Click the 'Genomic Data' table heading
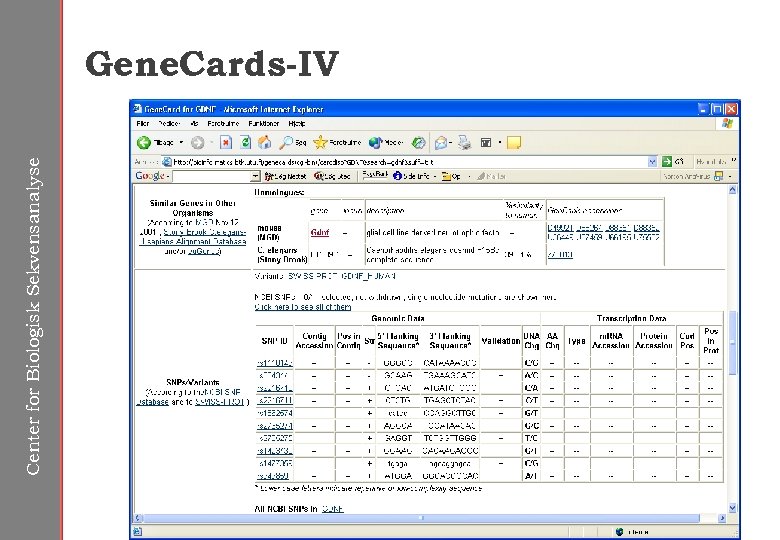The image size is (780, 540). [397, 318]
